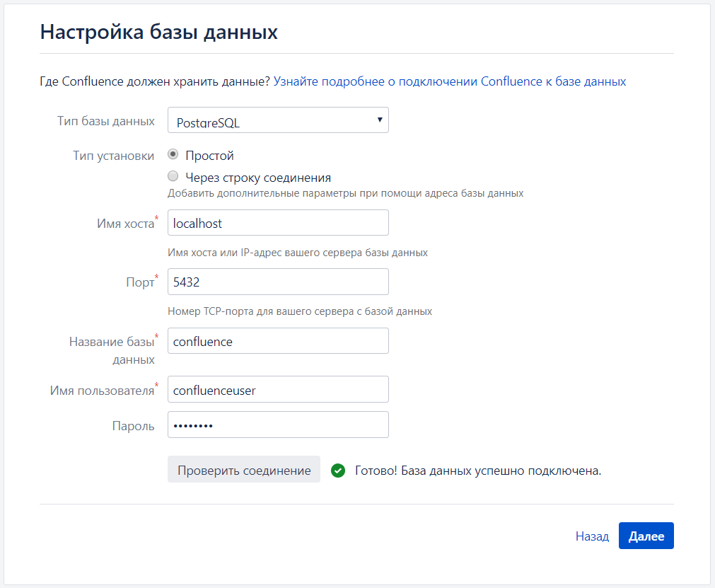The image size is (715, 588).
Task: Click the "Готово! База данных успешно подключена" message
Action: tap(477, 471)
